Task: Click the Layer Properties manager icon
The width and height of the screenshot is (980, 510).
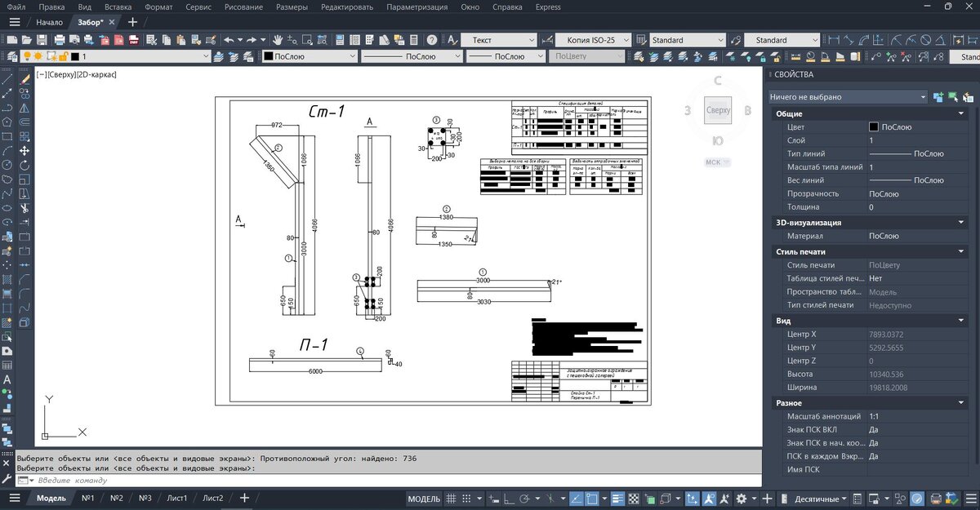Action: click(11, 56)
